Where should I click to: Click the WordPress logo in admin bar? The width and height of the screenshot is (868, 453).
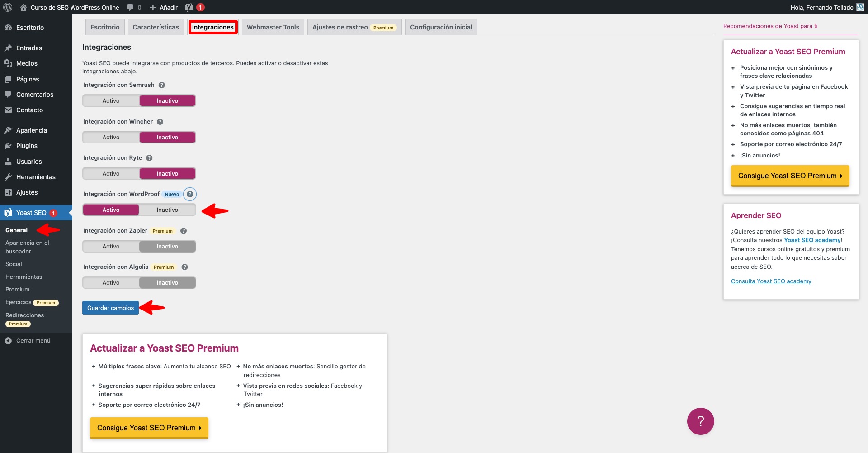point(8,7)
